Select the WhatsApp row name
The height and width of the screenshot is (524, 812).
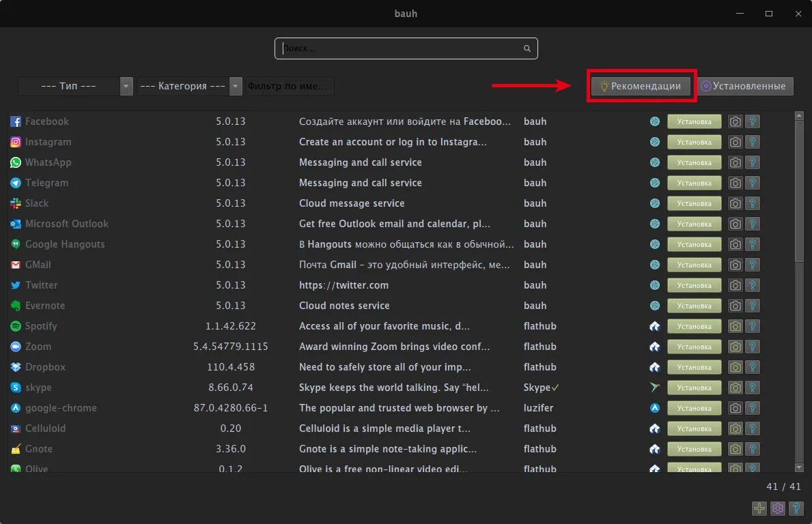(48, 162)
